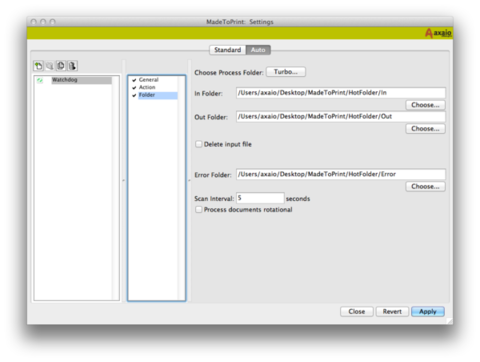Screen dimensions: 480x362
Task: Open the Action settings section
Action: pyautogui.click(x=147, y=87)
